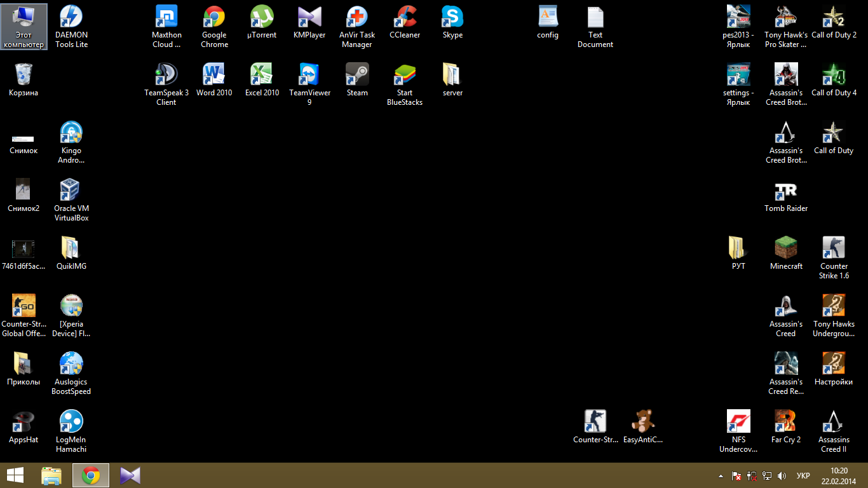Select the Приколы folder icon
Viewport: 868px width, 488px height.
coord(24,369)
